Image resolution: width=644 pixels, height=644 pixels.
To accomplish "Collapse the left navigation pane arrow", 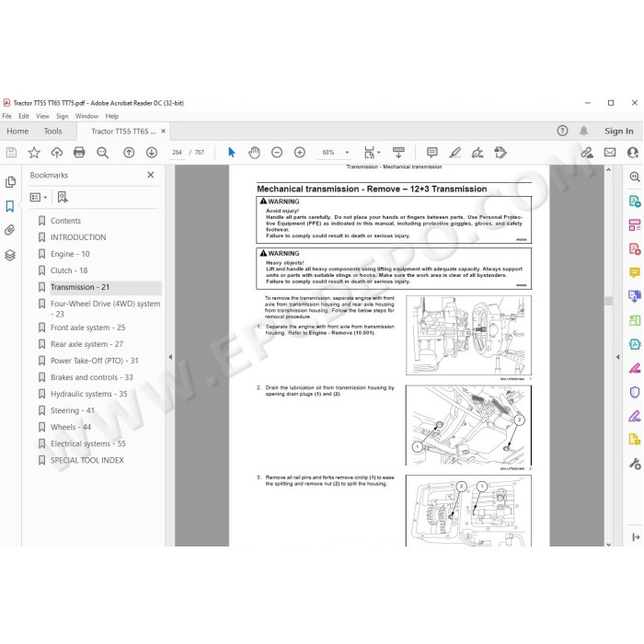I will 170,357.
